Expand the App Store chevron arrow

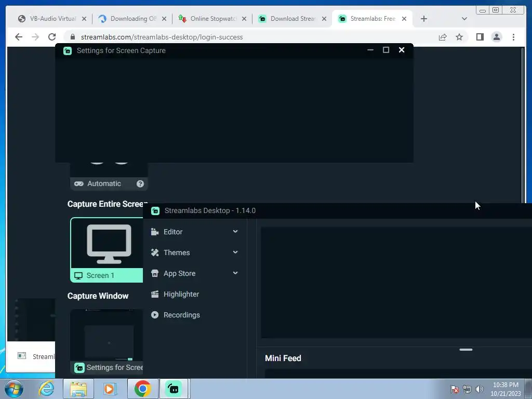tap(235, 273)
